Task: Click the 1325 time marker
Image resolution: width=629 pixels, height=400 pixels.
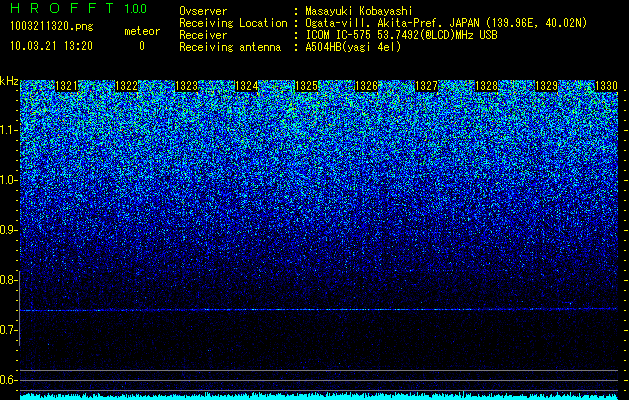Action: tap(306, 86)
